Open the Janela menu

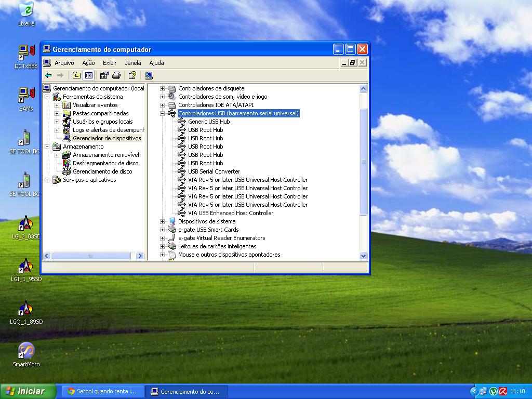(x=132, y=63)
